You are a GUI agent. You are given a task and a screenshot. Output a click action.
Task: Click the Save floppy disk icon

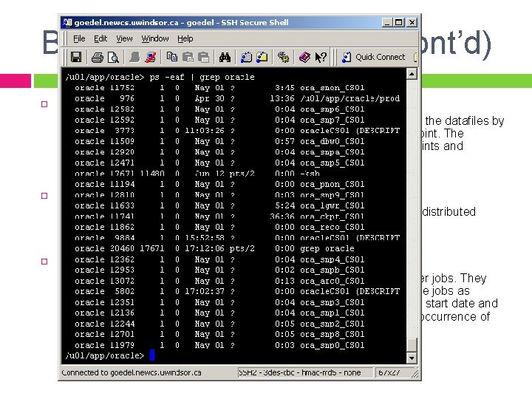pyautogui.click(x=76, y=57)
